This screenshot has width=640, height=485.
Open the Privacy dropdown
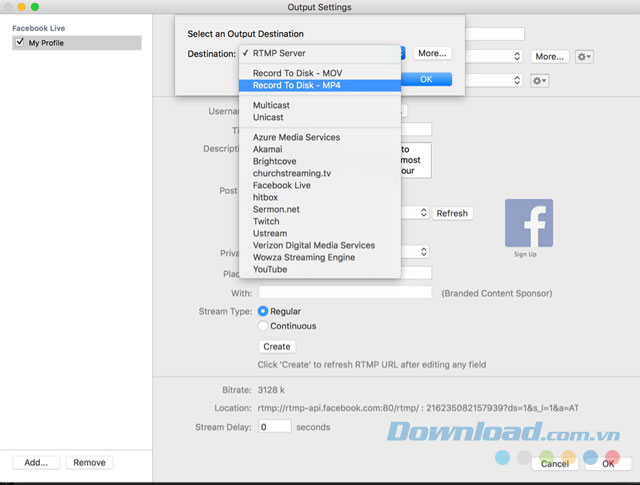pos(415,252)
